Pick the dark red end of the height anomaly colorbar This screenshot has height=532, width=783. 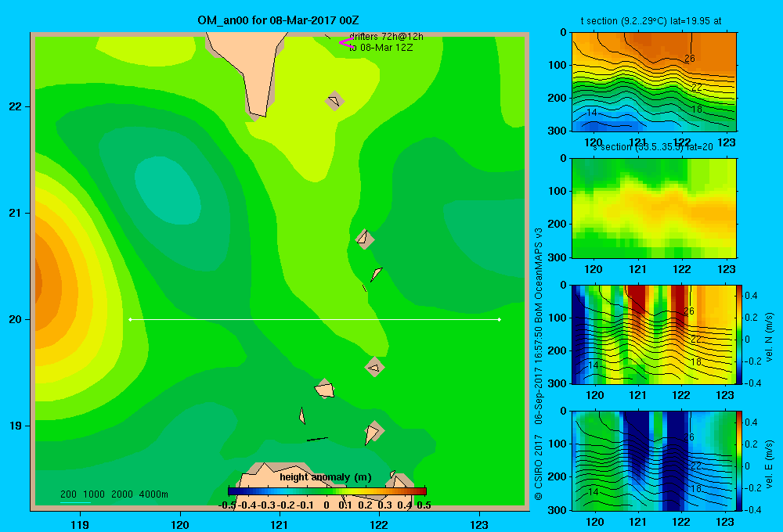click(x=423, y=491)
